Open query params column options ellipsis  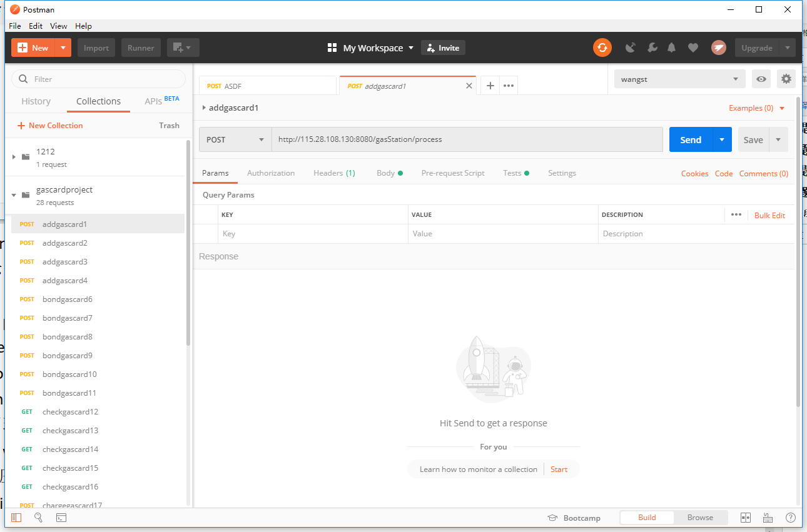[736, 214]
